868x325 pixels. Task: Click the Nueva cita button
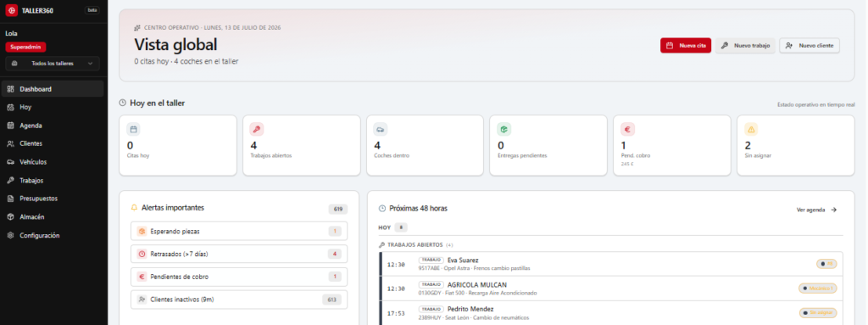coord(685,46)
